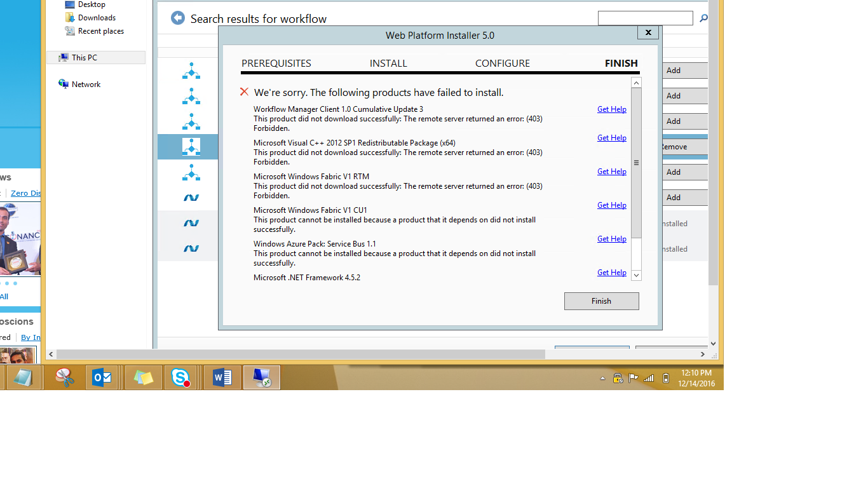Open Get Help for Visual C++ 2012 SP1 Redistributable
This screenshot has width=868, height=488.
[x=611, y=138]
